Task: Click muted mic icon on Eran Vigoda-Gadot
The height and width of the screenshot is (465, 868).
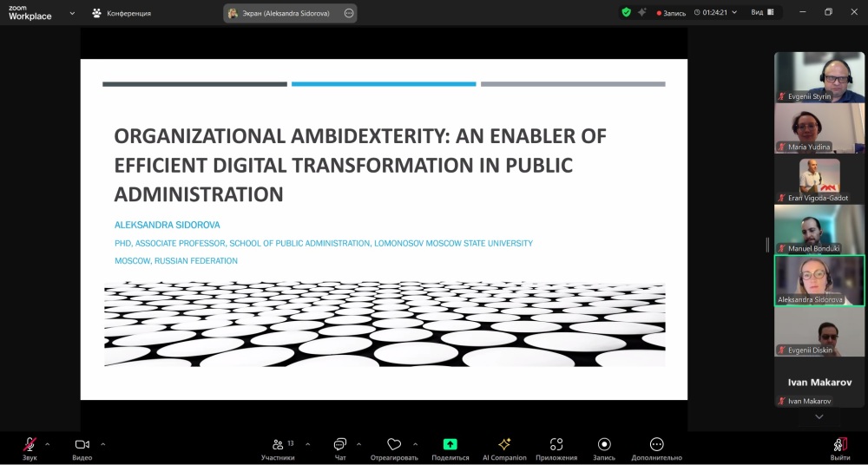Action: pyautogui.click(x=782, y=198)
